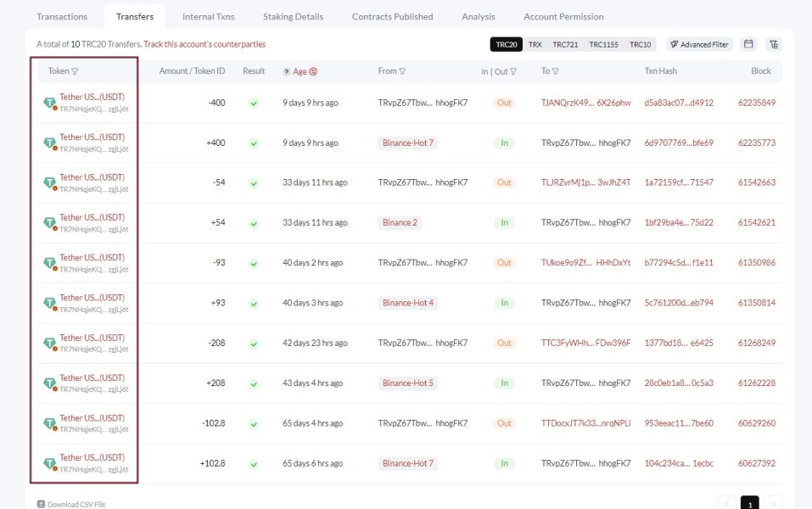Open block number 60629260
This screenshot has height=509, width=812.
pos(757,423)
